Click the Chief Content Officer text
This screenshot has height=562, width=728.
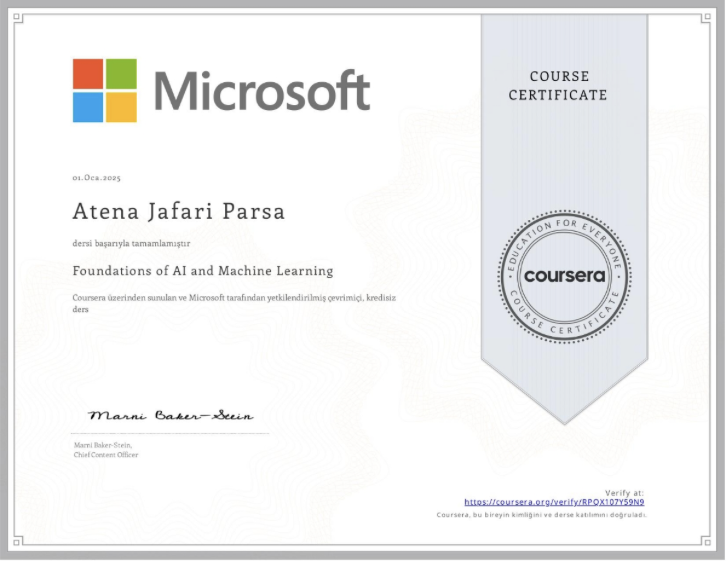point(106,456)
